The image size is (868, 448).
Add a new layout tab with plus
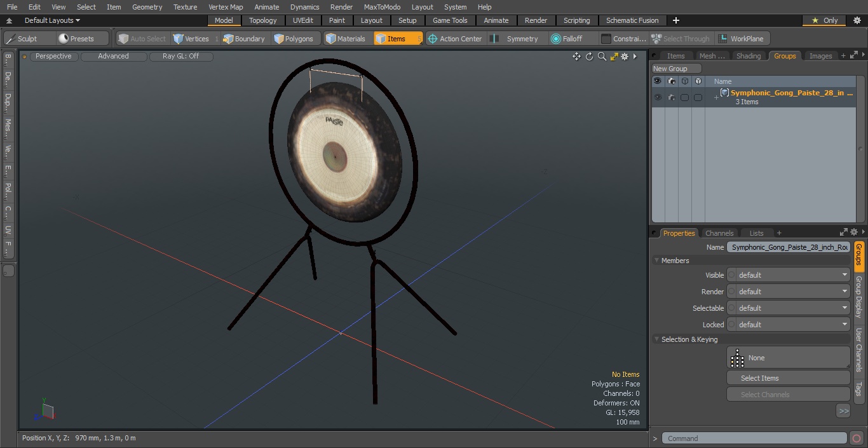(675, 20)
